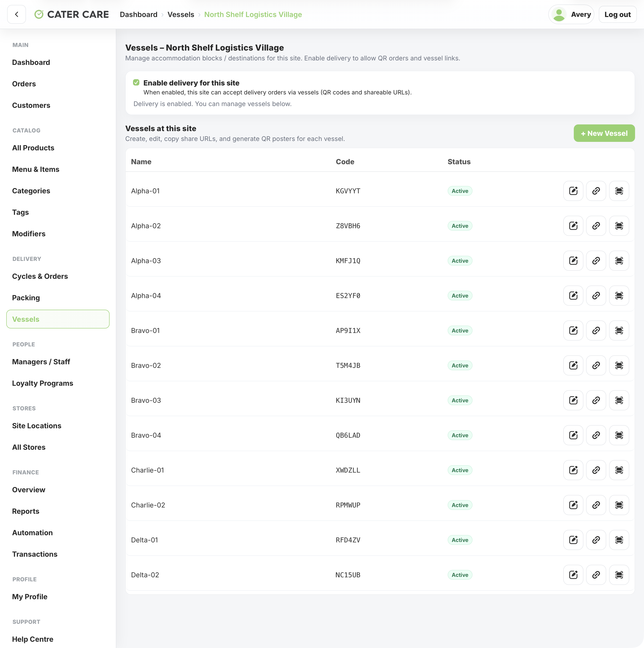Viewport: 644px width, 648px height.
Task: Copy share link for Alpha-02
Action: click(x=596, y=226)
